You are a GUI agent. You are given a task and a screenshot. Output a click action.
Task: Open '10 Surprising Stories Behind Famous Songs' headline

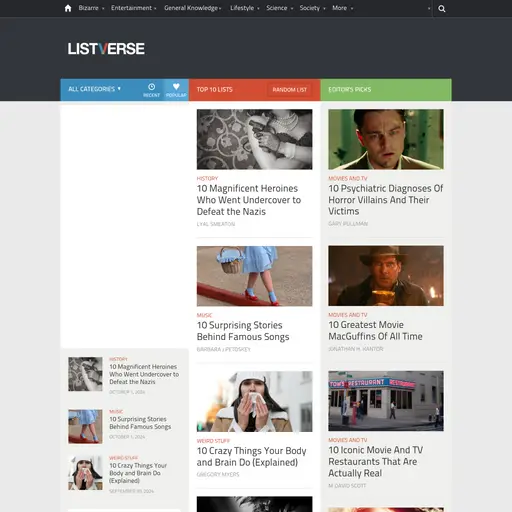point(243,331)
